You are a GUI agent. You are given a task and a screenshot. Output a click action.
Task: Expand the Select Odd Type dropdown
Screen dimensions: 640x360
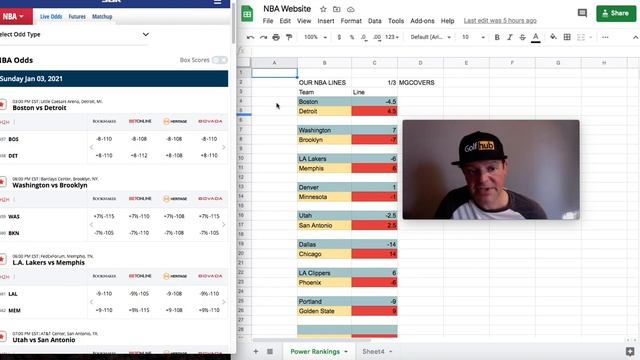click(74, 34)
